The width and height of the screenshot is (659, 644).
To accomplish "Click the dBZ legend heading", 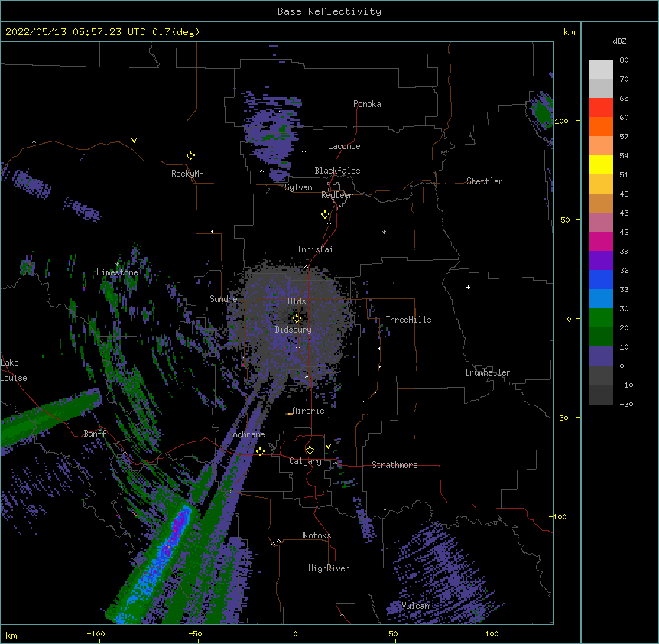I will tap(619, 41).
